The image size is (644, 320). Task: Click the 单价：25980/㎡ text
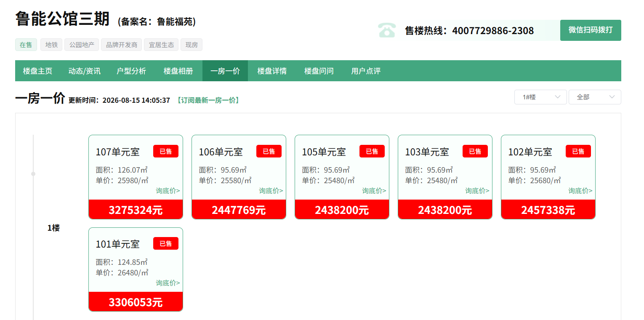click(122, 180)
